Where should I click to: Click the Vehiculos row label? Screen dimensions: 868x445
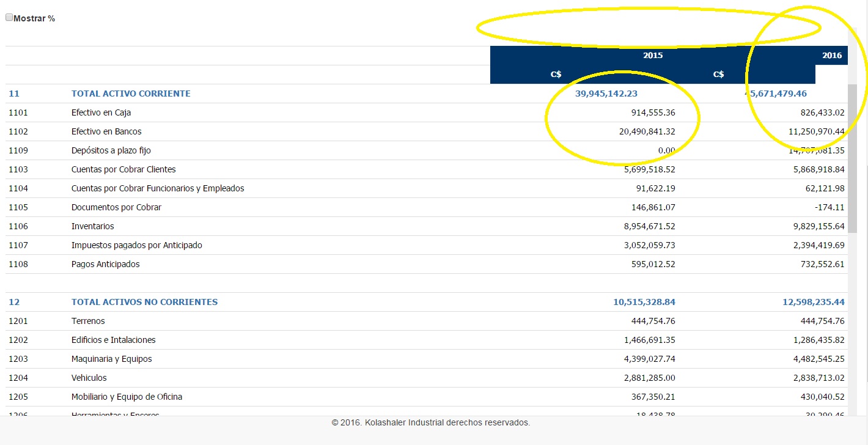pyautogui.click(x=89, y=378)
